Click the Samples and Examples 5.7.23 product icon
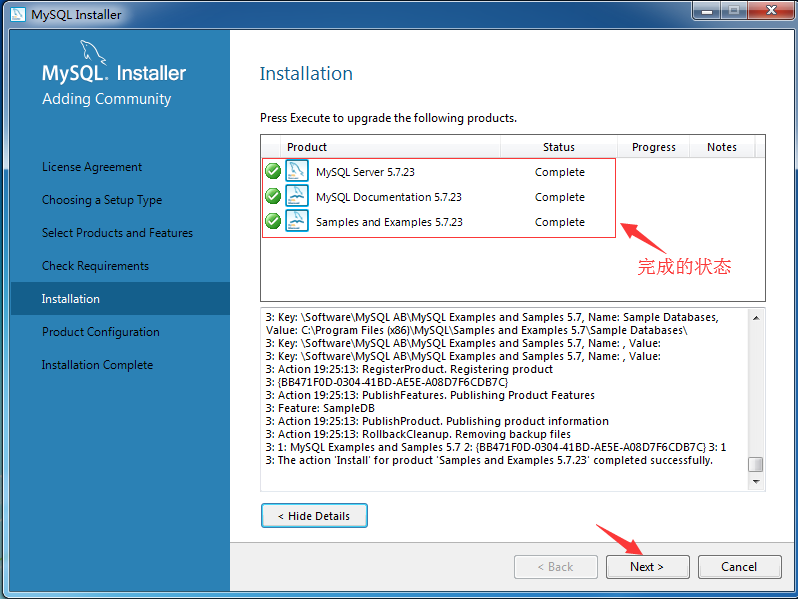Viewport: 798px width, 599px height. pyautogui.click(x=297, y=221)
